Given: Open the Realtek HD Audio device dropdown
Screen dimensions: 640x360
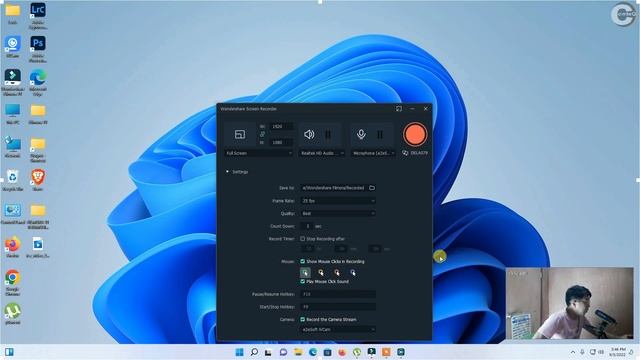Looking at the screenshot, I should pos(322,153).
